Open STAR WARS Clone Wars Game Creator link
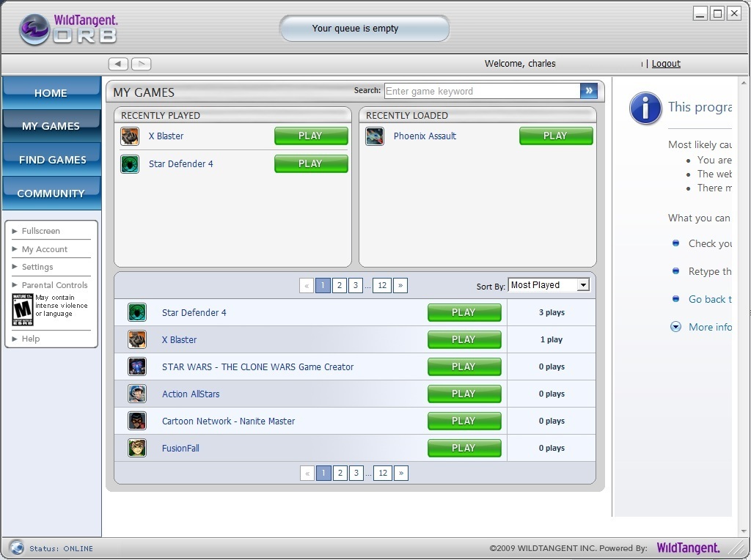 [257, 367]
